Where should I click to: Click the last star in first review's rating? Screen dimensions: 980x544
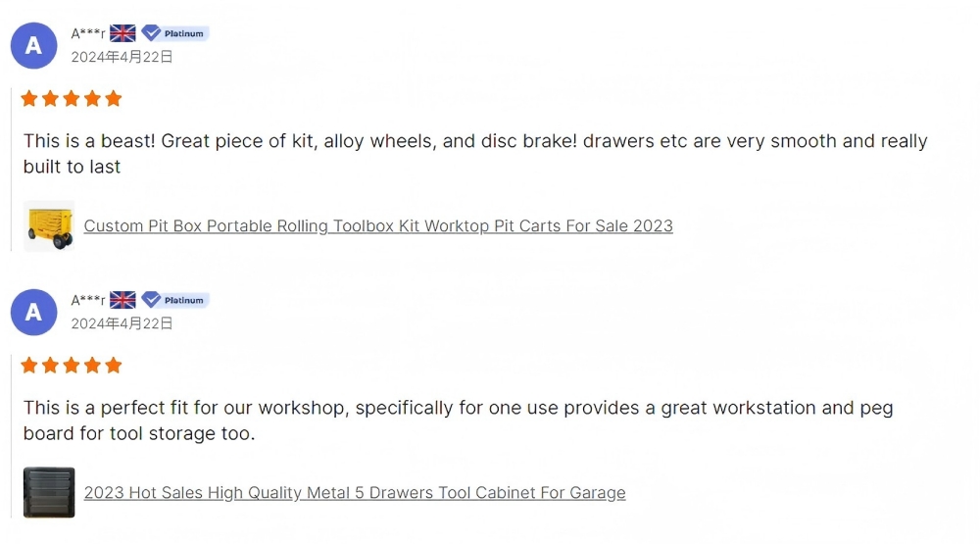click(114, 98)
